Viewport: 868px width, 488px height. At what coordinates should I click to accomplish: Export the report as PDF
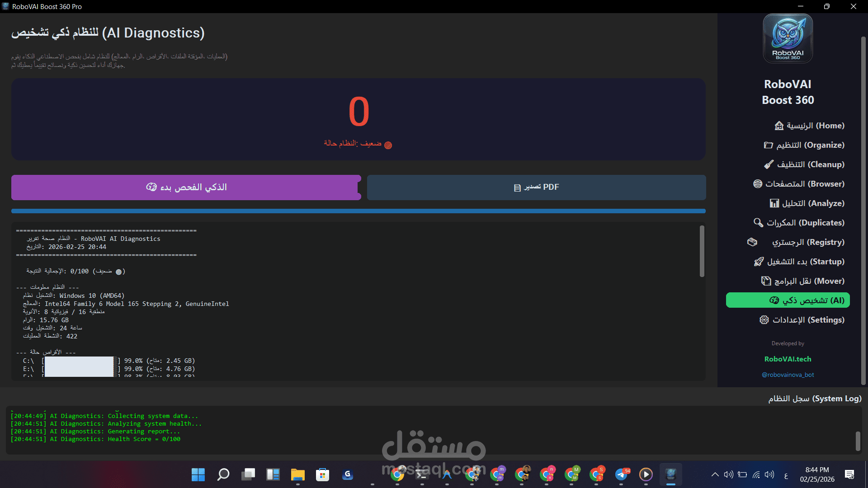click(536, 188)
